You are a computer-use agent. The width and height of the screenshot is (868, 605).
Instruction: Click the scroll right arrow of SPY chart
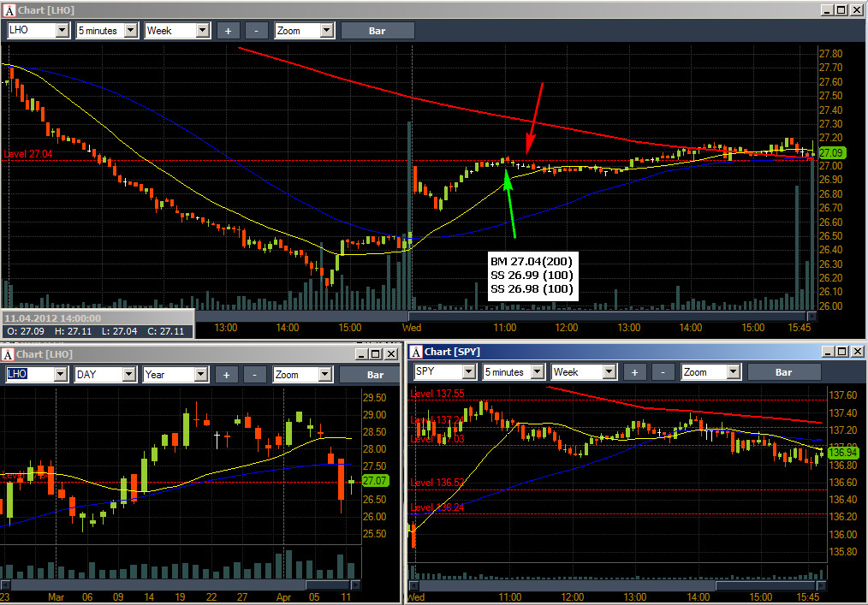tap(822, 585)
